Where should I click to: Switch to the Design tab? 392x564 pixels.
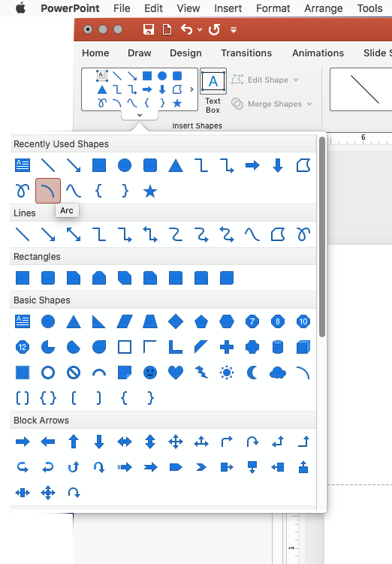185,53
